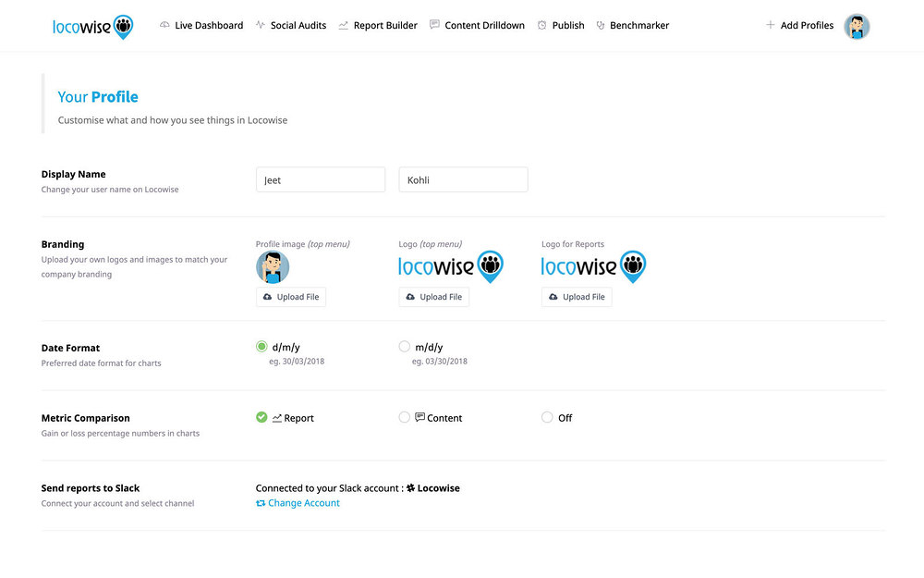The width and height of the screenshot is (924, 578).
Task: Select the m/d/y date format radio
Action: point(405,346)
